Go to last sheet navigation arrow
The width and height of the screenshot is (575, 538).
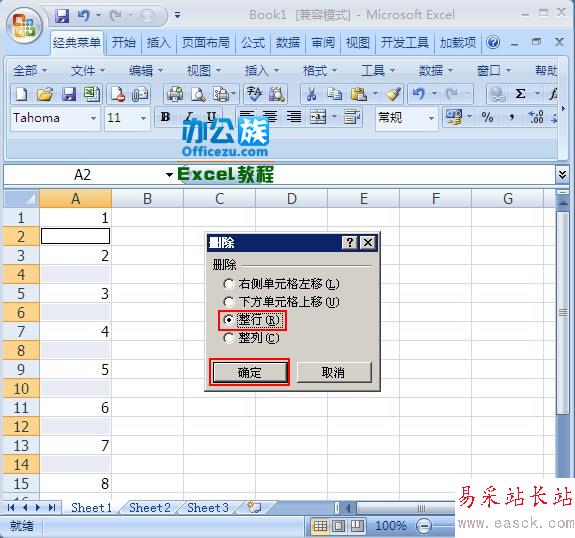[x=52, y=508]
